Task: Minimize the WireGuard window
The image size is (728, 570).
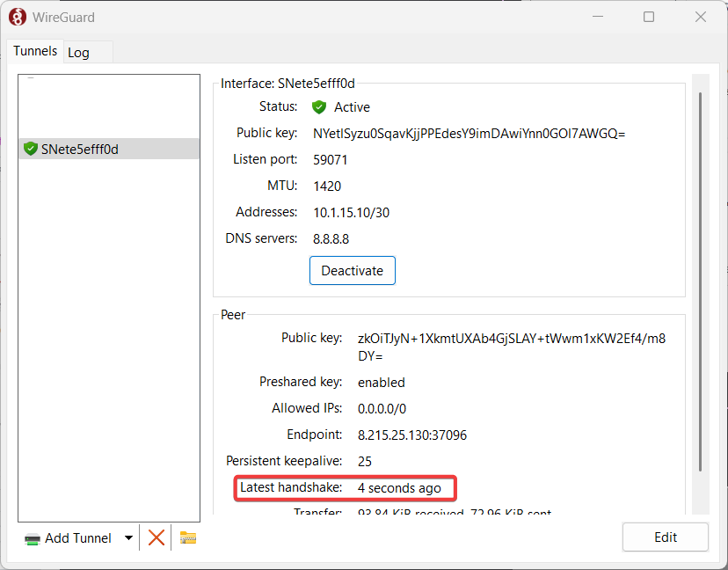Action: [x=598, y=17]
